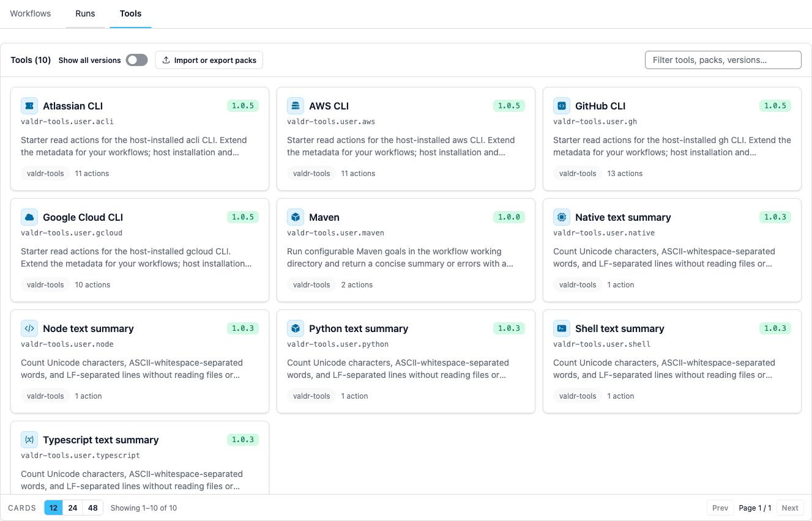
Task: Show 24 cards per page
Action: (73, 508)
